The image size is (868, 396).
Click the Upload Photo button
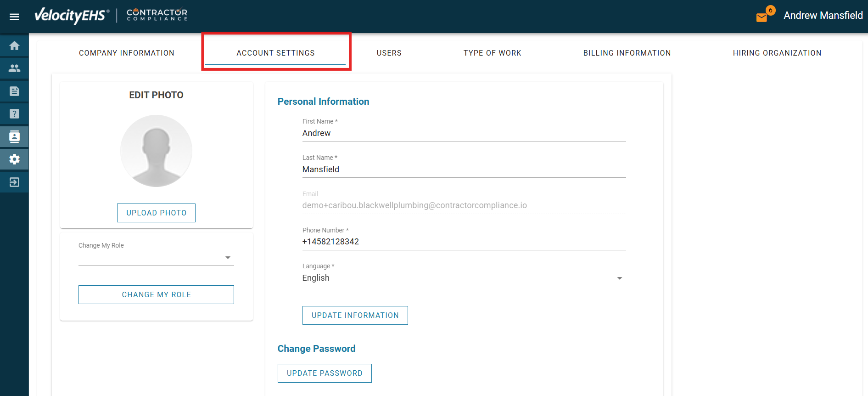point(156,213)
